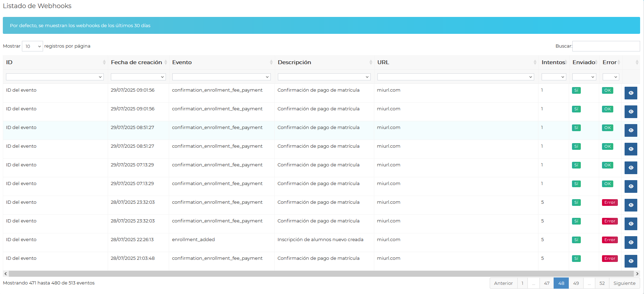Click the Sí badge in the 21:03:48 row
The height and width of the screenshot is (294, 644).
click(x=576, y=258)
